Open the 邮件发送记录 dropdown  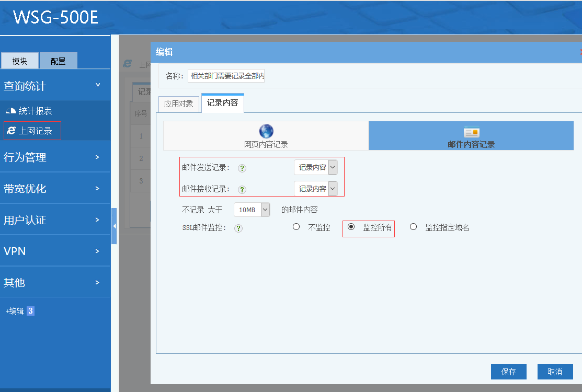pos(315,167)
